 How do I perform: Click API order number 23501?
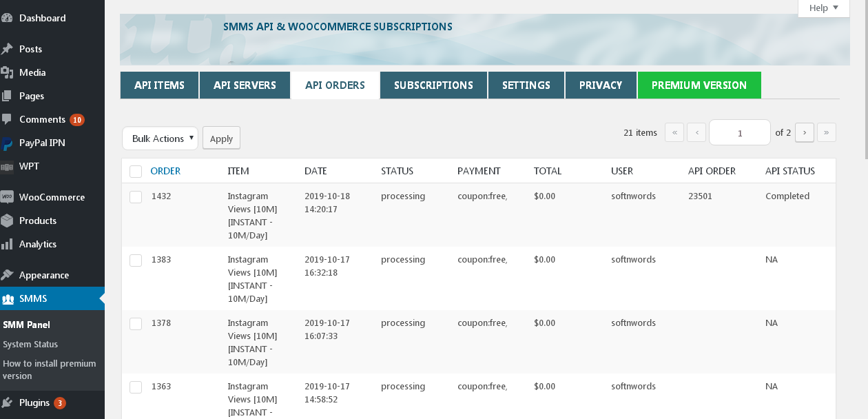[700, 196]
